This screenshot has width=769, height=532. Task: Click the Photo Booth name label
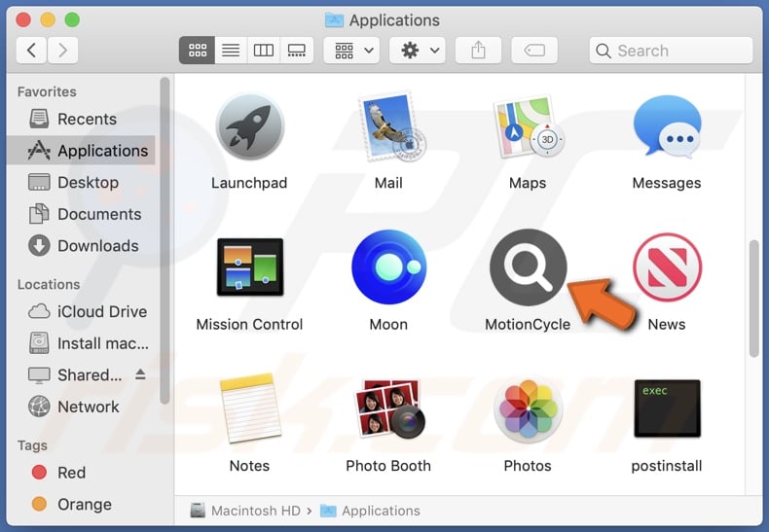click(388, 465)
